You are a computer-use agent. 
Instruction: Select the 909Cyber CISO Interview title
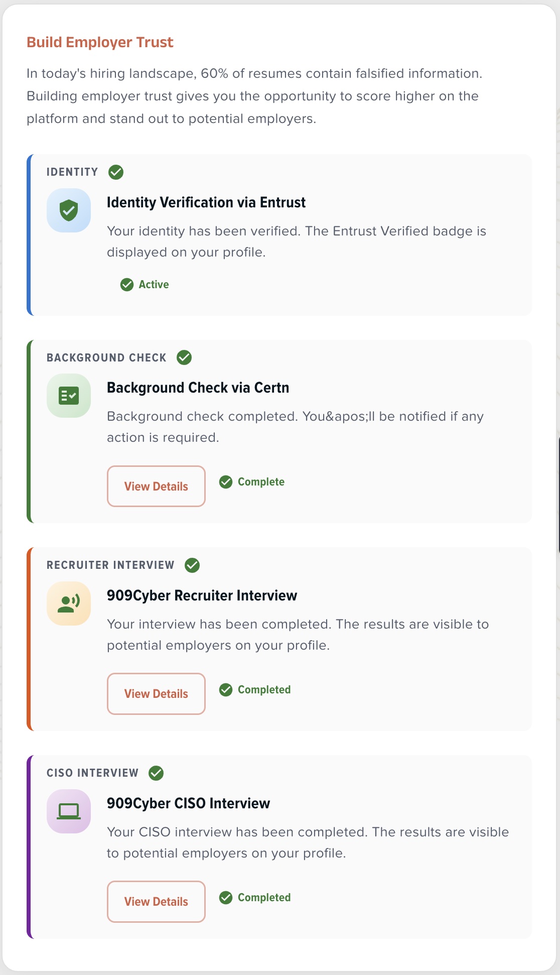click(188, 803)
